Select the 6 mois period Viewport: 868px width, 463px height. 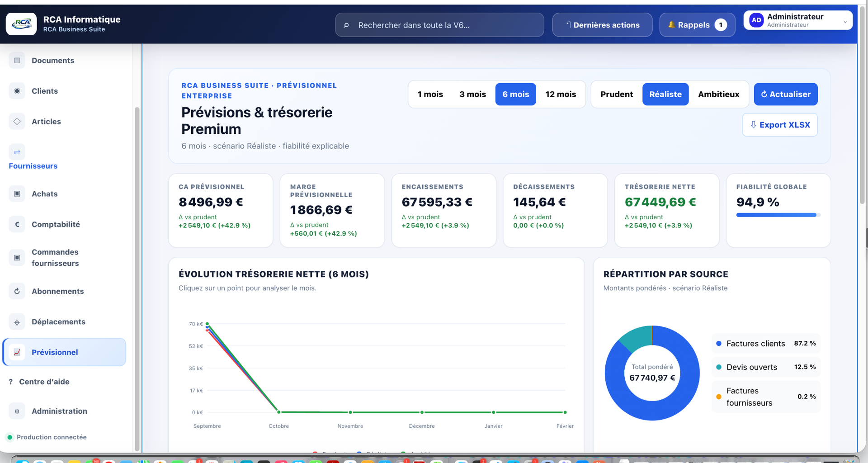(516, 94)
